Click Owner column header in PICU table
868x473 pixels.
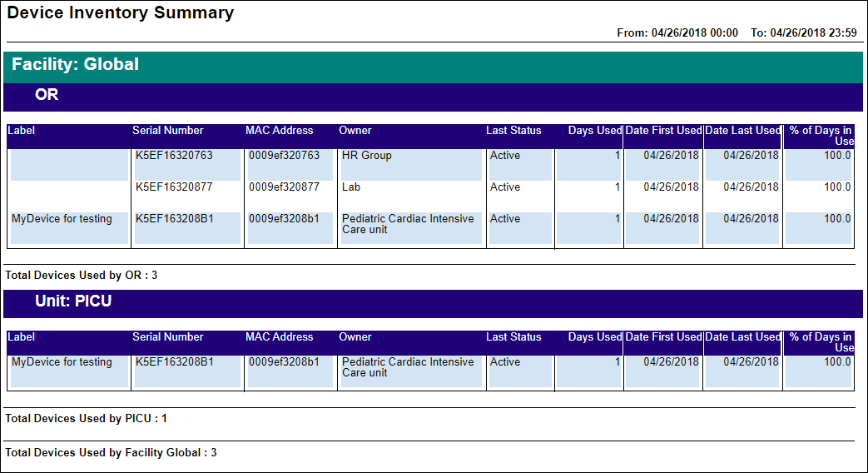(x=355, y=336)
